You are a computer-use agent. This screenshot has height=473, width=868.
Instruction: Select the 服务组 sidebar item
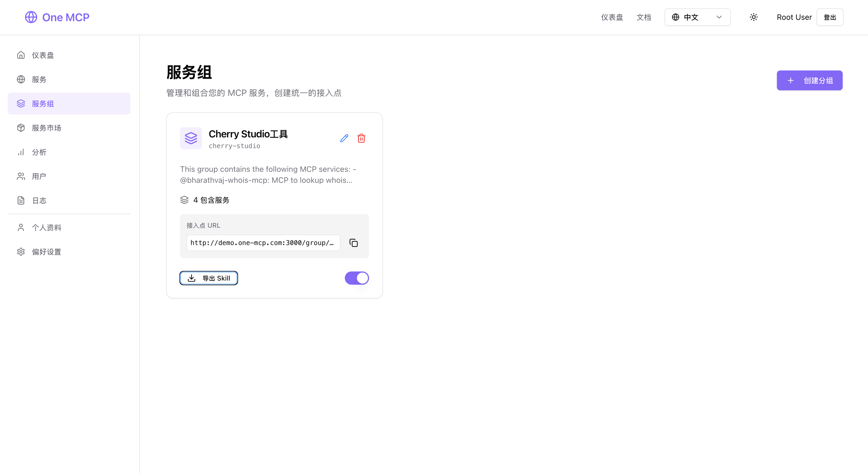69,104
